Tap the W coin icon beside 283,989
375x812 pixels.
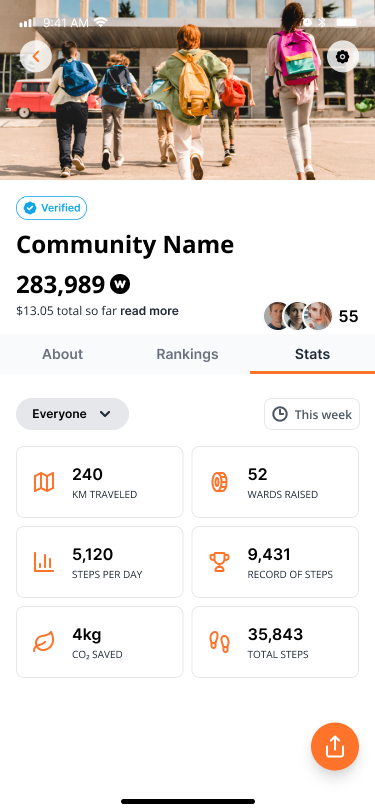point(120,284)
